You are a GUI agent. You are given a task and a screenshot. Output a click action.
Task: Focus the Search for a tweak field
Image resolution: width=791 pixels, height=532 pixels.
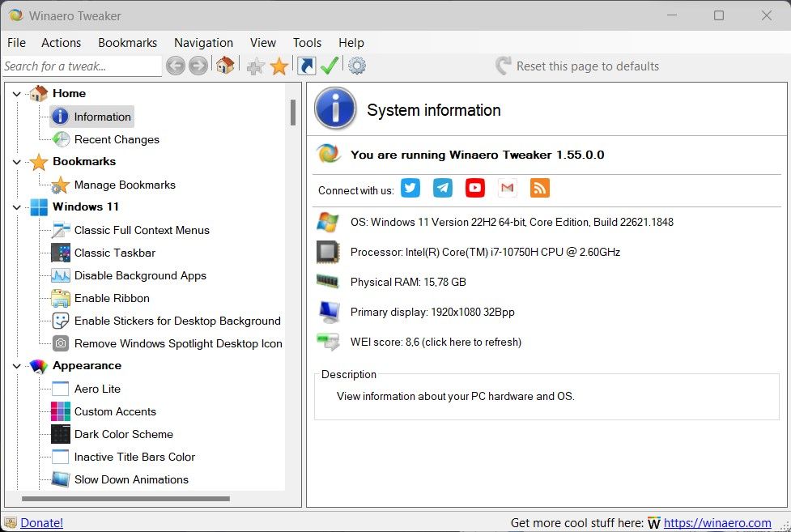pos(82,66)
